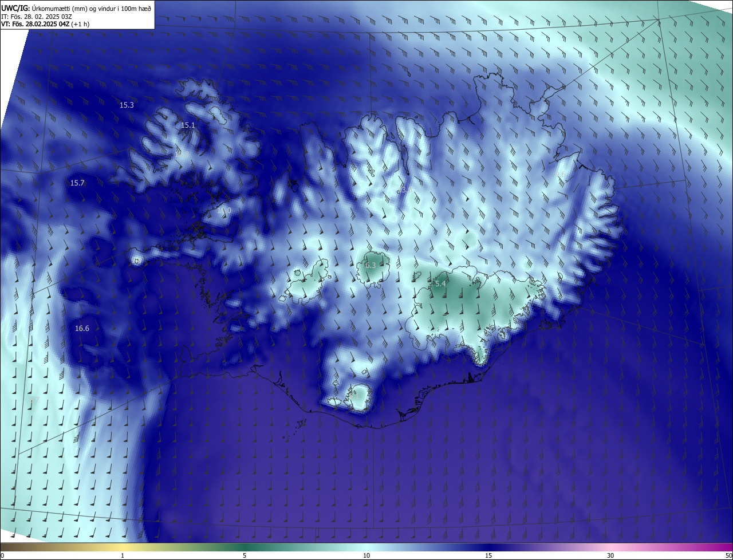Click the colorbar tick label '50'
The image size is (733, 560).
[728, 555]
